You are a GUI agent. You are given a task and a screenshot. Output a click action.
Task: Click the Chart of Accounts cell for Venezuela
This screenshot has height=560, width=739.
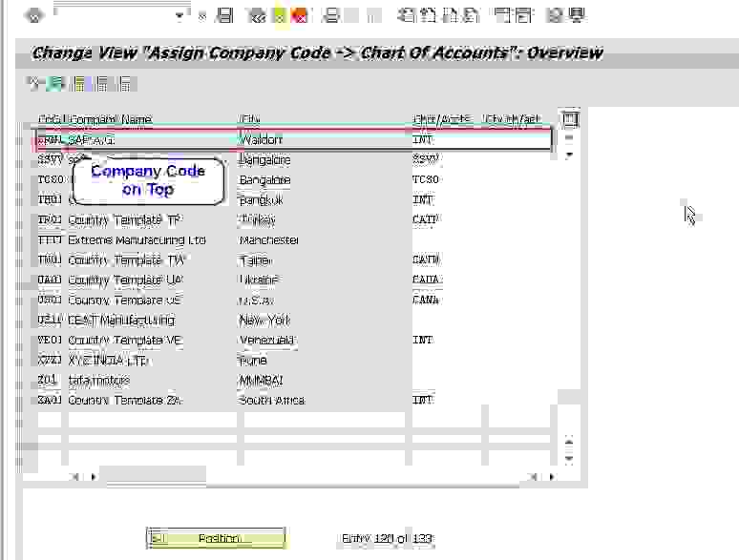[423, 341]
